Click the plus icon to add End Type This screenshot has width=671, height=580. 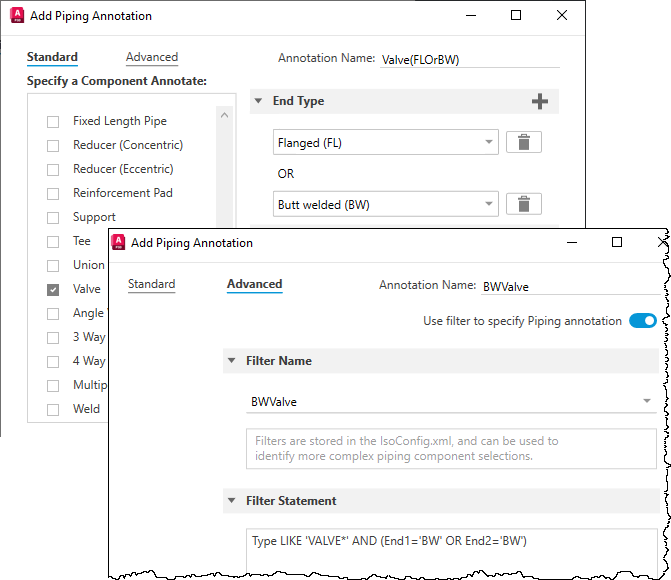[540, 101]
